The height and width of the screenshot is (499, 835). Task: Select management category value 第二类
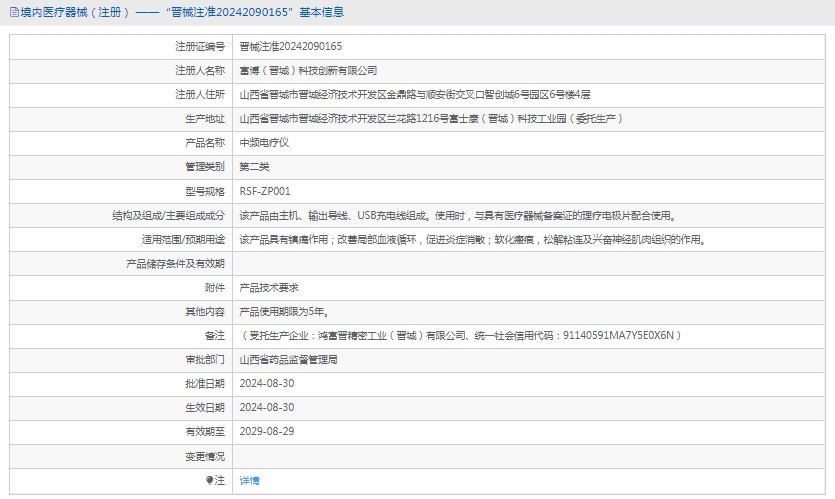pos(254,167)
